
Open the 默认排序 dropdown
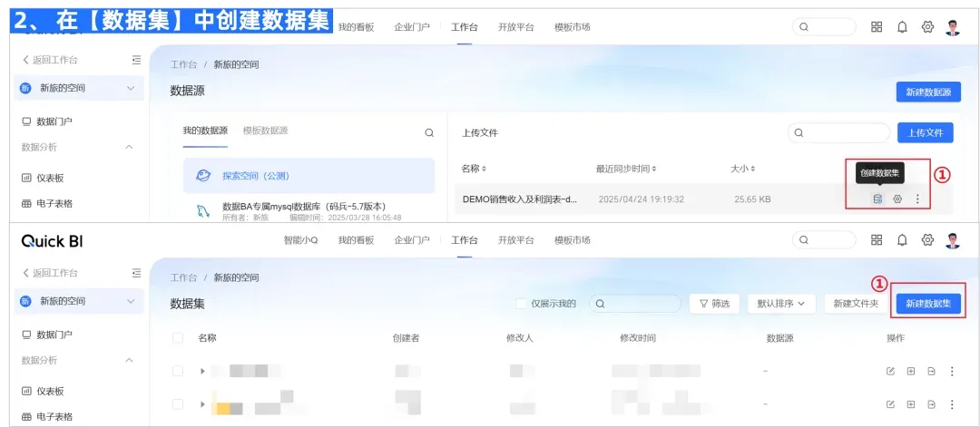click(781, 304)
